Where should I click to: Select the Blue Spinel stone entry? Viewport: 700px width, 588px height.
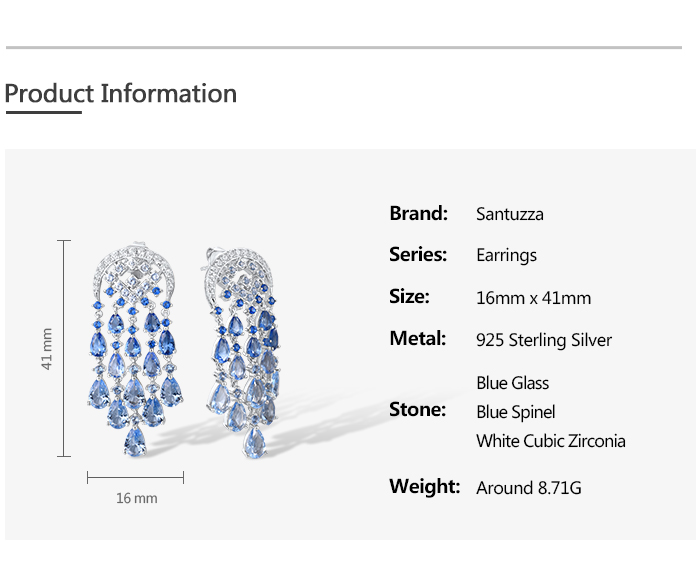(x=515, y=412)
